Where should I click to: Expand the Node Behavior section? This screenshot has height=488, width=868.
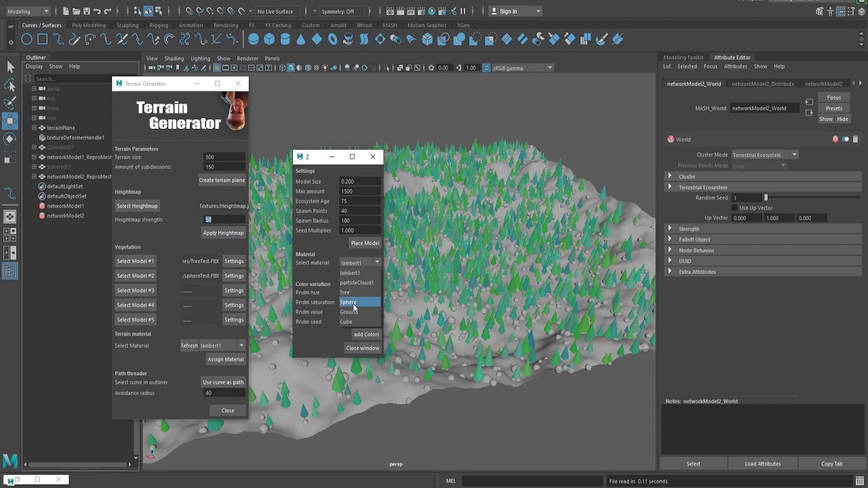coord(670,250)
